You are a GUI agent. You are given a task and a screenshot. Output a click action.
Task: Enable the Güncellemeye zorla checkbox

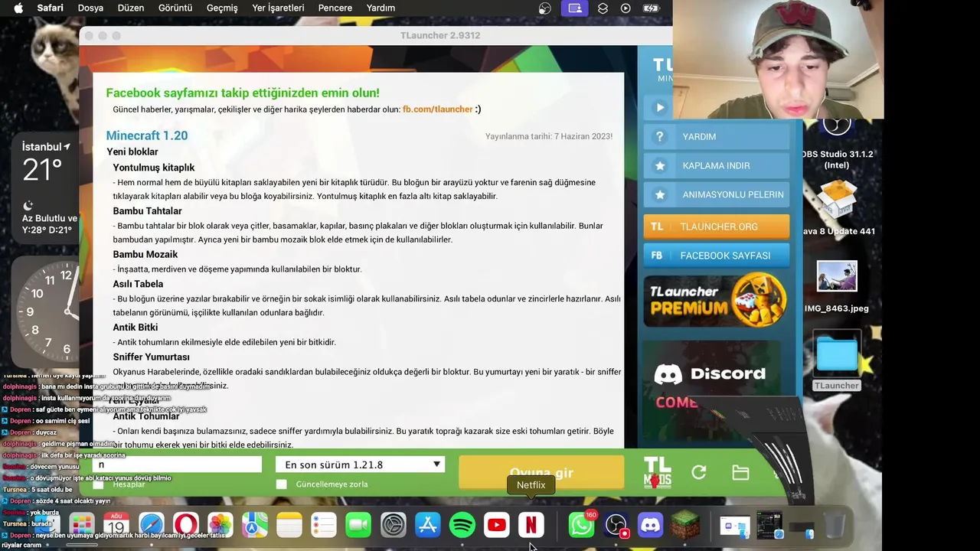pos(281,484)
